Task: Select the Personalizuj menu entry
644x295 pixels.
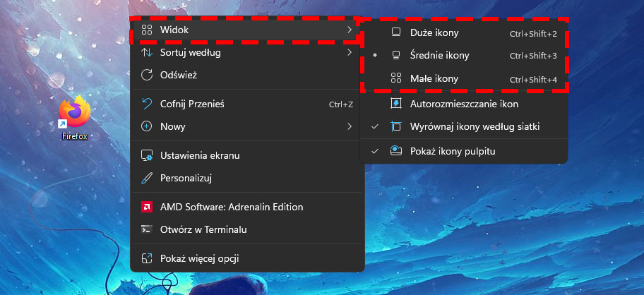Action: [x=247, y=178]
